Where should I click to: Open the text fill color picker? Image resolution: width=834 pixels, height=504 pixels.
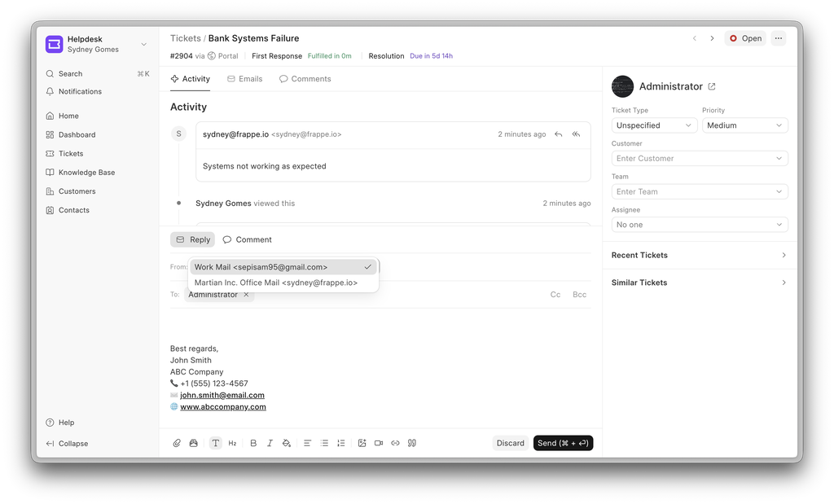(x=286, y=443)
